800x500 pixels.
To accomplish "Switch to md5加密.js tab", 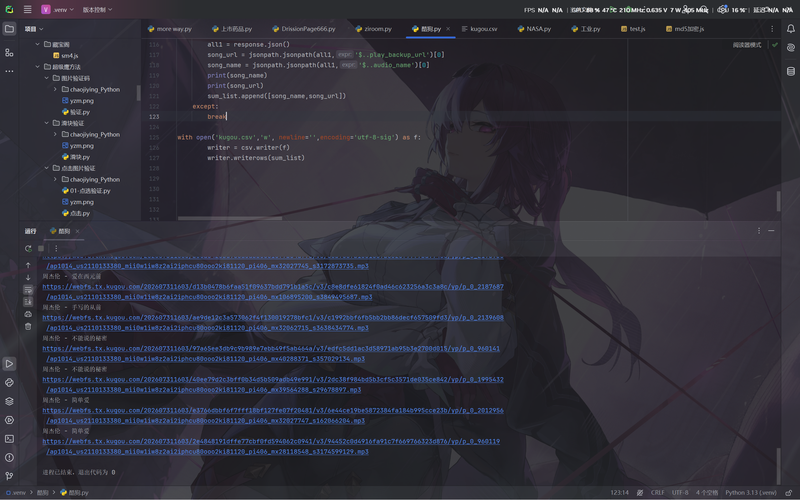I will [x=685, y=29].
